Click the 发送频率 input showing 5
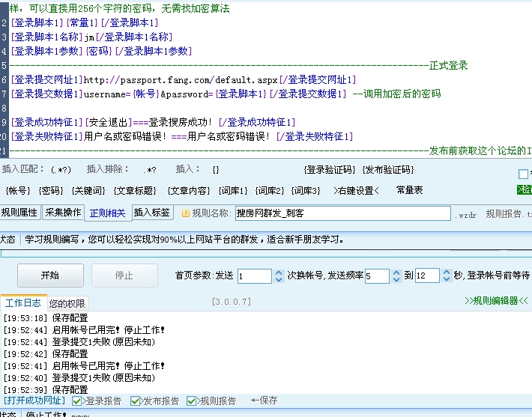 (377, 276)
